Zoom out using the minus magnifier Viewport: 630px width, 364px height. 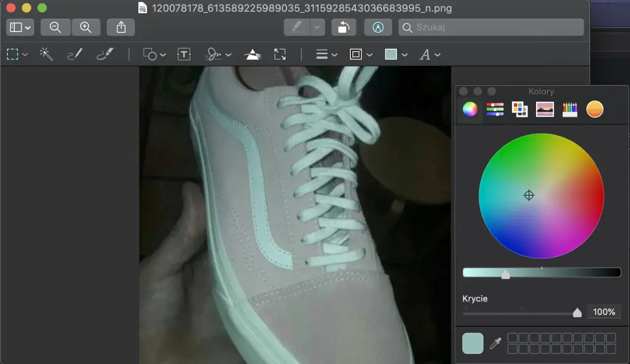(56, 28)
